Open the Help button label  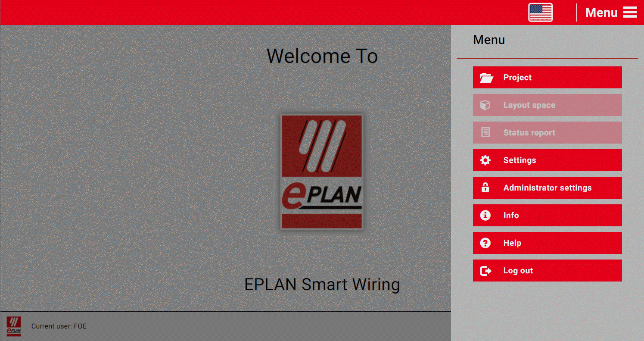pyautogui.click(x=512, y=243)
